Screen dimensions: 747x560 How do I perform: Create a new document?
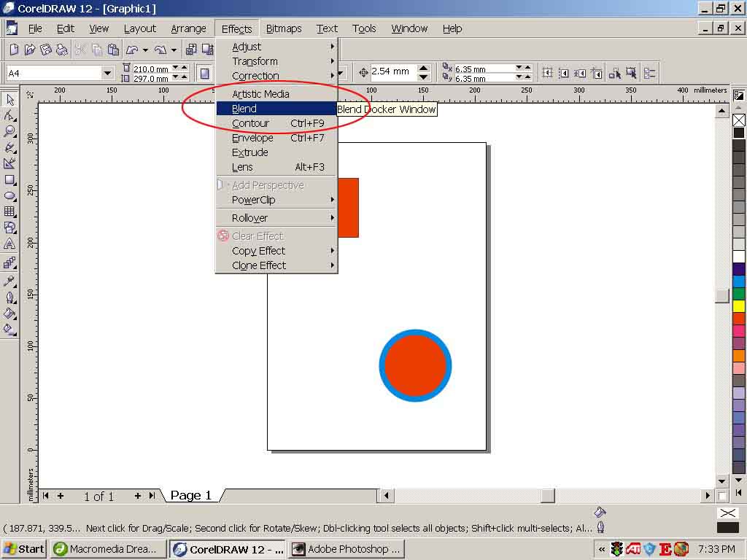tap(14, 49)
